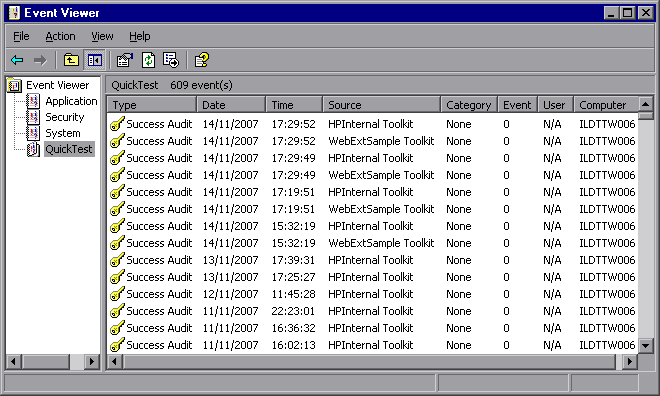This screenshot has height=396, width=660.
Task: Click the Forward arrow toolbar icon
Action: tap(40, 61)
